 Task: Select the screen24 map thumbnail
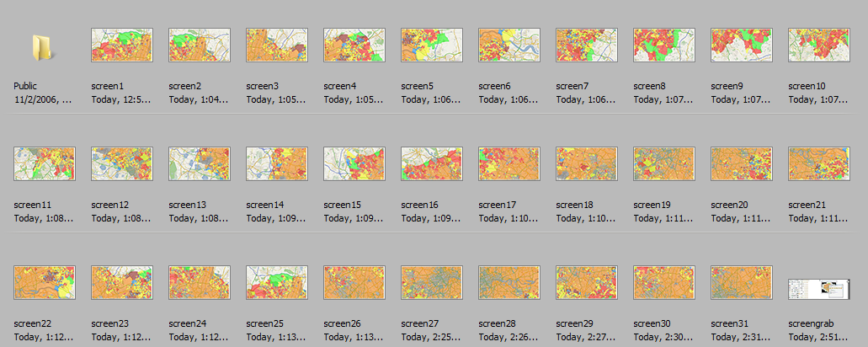click(x=200, y=282)
